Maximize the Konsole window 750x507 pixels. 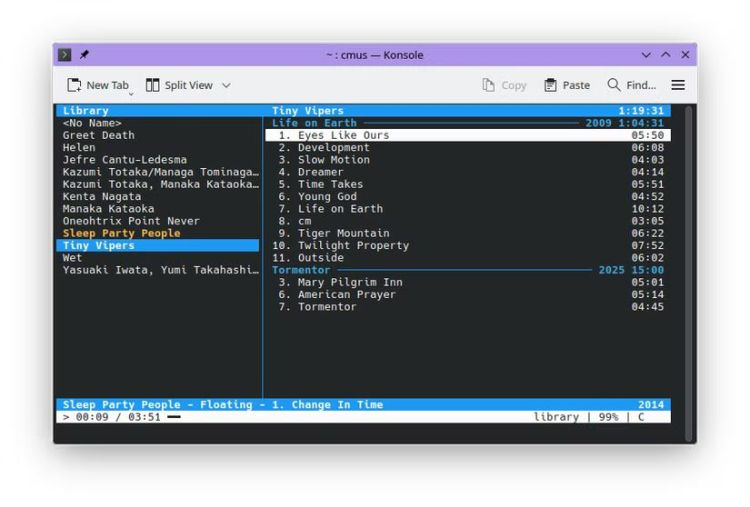coord(665,55)
